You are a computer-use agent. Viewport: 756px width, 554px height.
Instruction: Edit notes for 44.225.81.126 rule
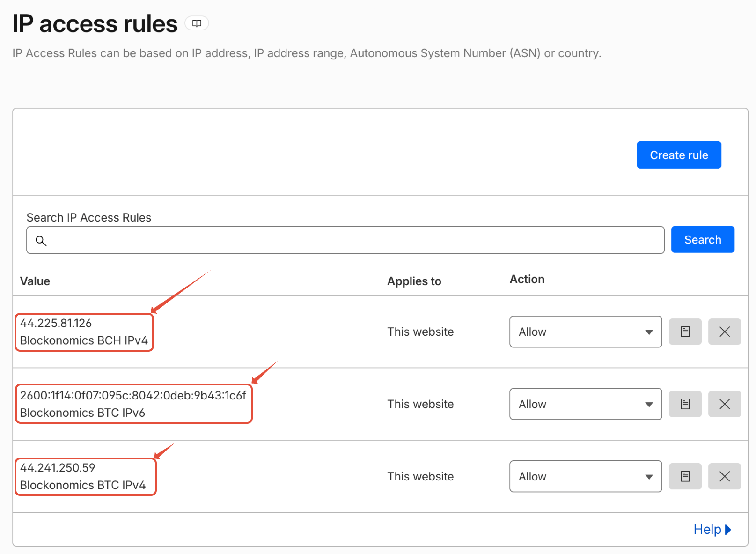point(685,332)
